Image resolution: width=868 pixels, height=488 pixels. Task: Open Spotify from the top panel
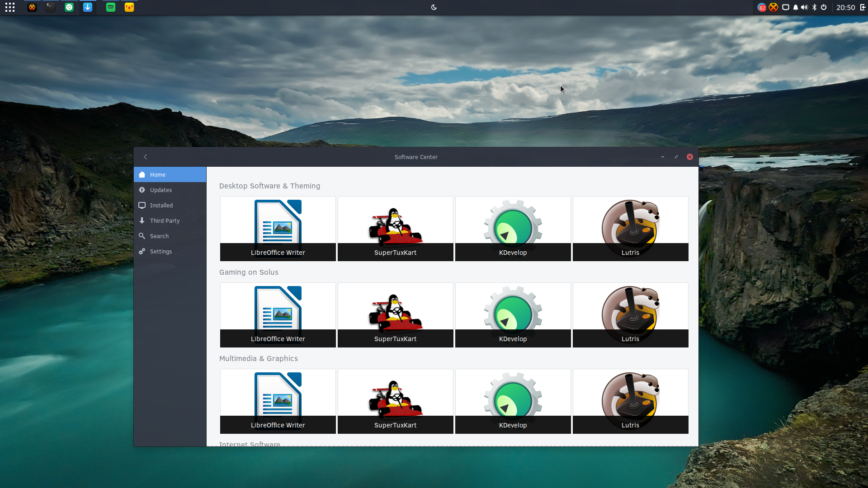(x=111, y=7)
